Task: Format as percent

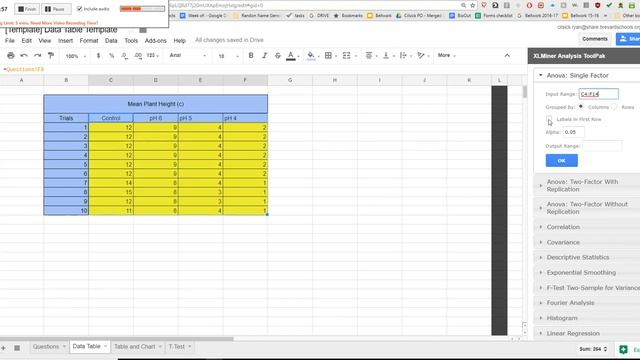Action: [111, 56]
